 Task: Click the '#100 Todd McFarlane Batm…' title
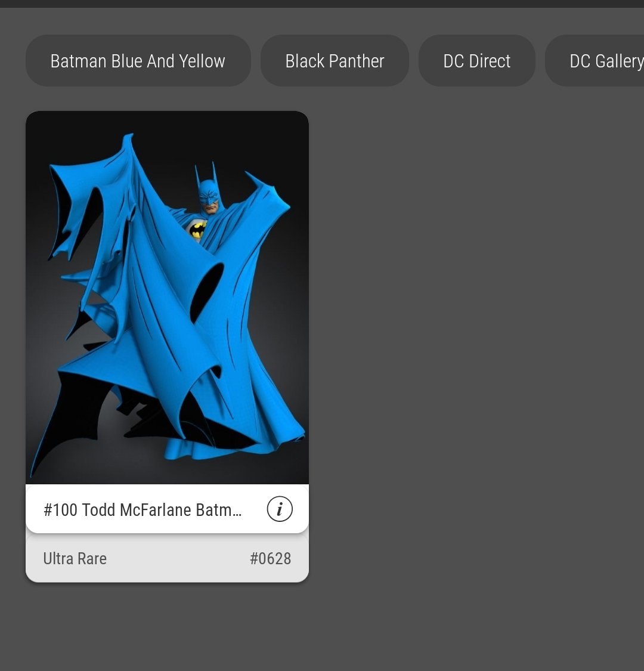pos(143,510)
